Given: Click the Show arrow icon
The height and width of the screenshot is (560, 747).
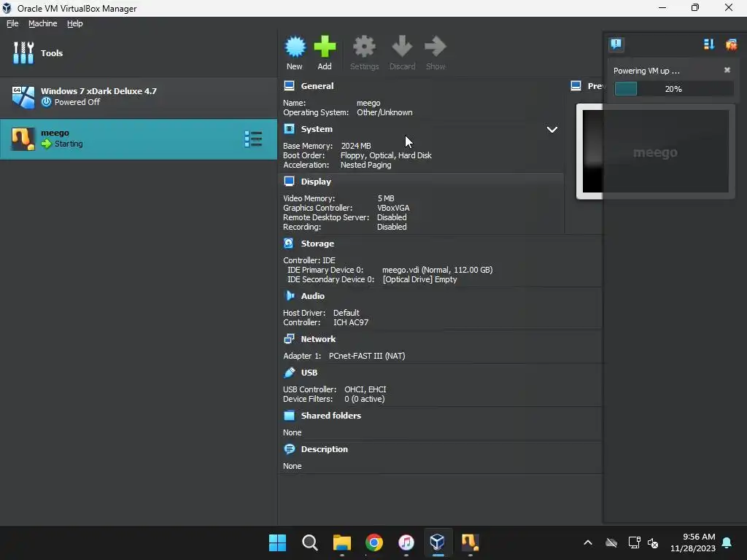Looking at the screenshot, I should (436, 52).
